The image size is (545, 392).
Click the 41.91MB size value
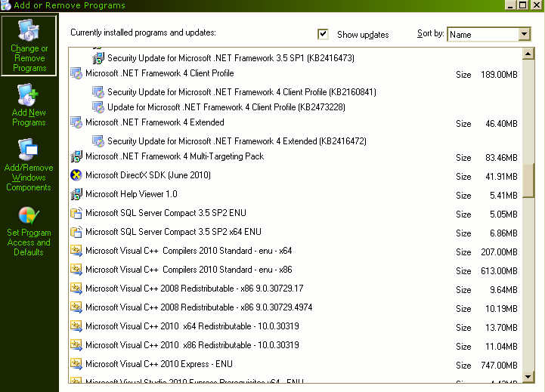coord(501,177)
